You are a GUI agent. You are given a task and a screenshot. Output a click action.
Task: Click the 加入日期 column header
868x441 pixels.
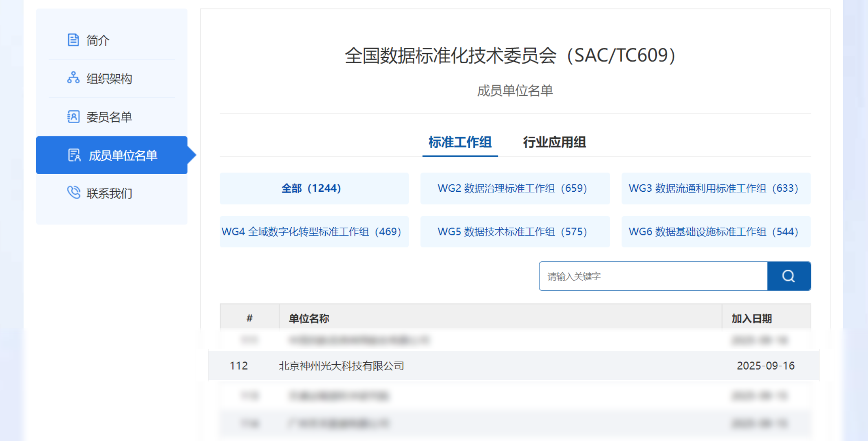pos(752,318)
